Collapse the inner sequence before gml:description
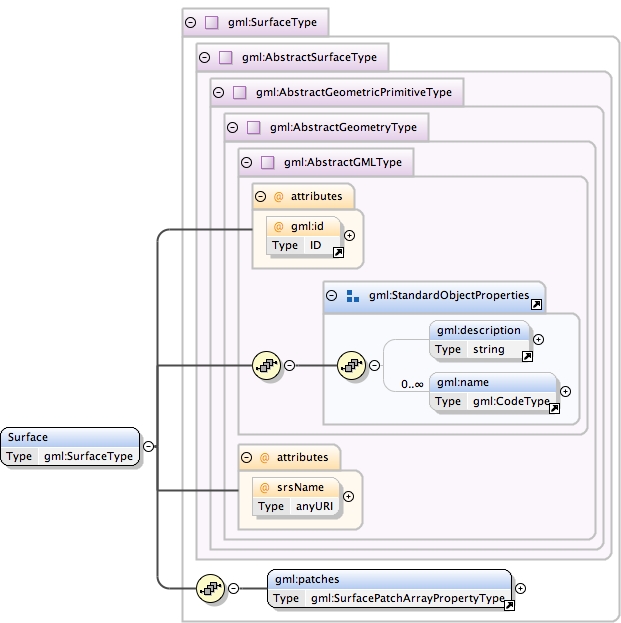 (x=374, y=366)
